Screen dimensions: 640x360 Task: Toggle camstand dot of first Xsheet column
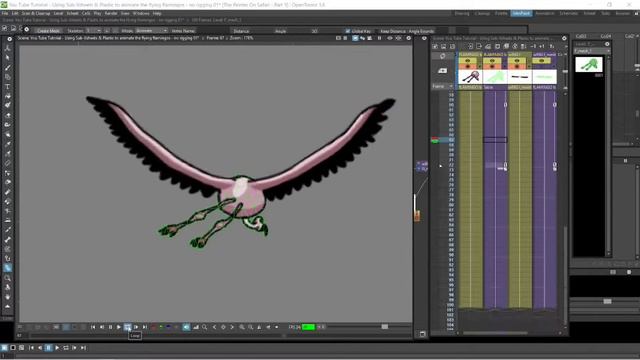pyautogui.click(x=468, y=67)
